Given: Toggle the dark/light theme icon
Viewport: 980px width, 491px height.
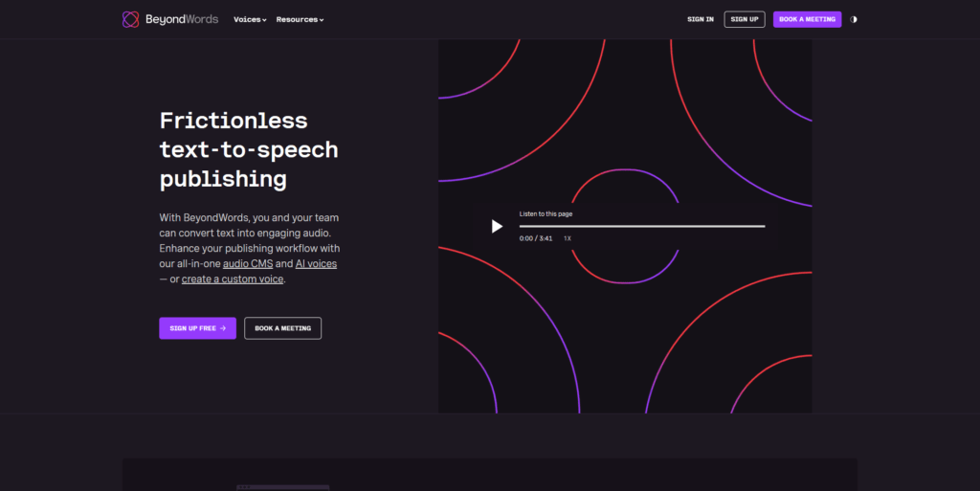Looking at the screenshot, I should [x=853, y=19].
